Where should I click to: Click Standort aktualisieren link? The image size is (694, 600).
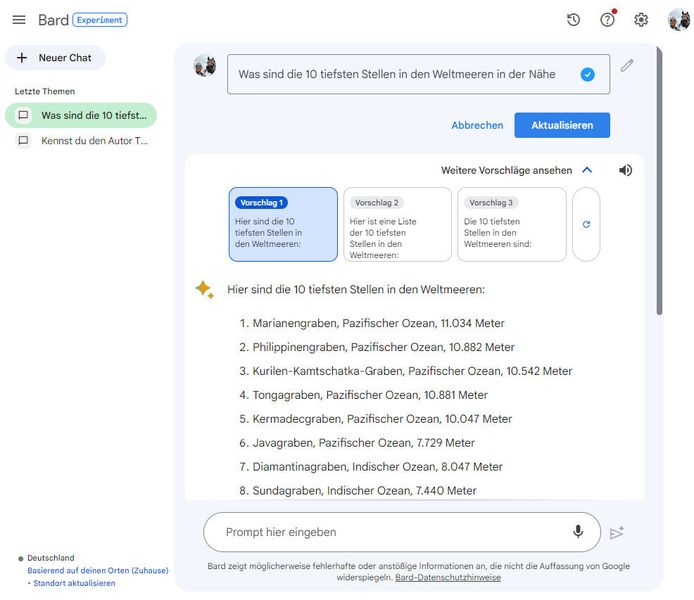[74, 583]
